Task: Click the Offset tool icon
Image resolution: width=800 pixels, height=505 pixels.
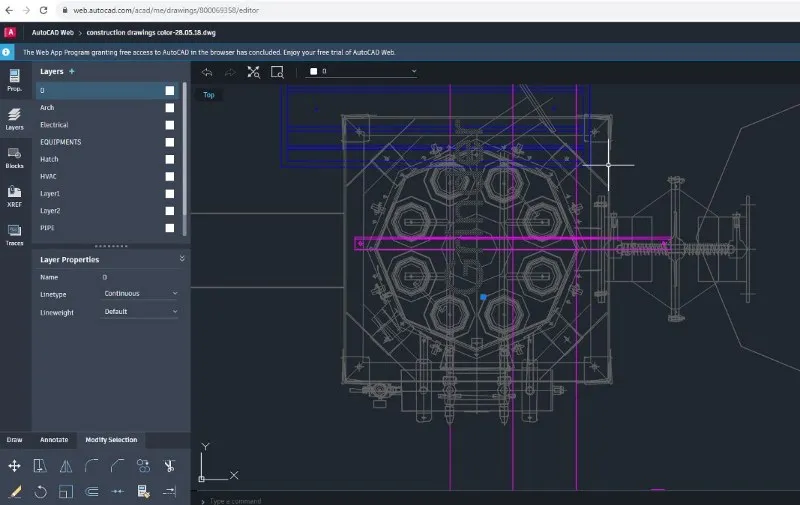Action: click(92, 491)
